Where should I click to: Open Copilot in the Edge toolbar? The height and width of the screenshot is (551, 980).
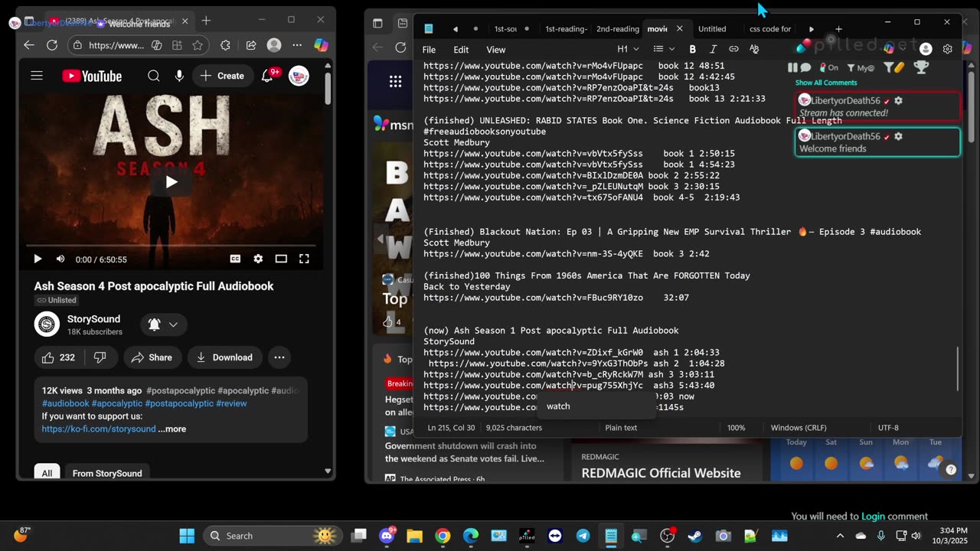tap(321, 45)
